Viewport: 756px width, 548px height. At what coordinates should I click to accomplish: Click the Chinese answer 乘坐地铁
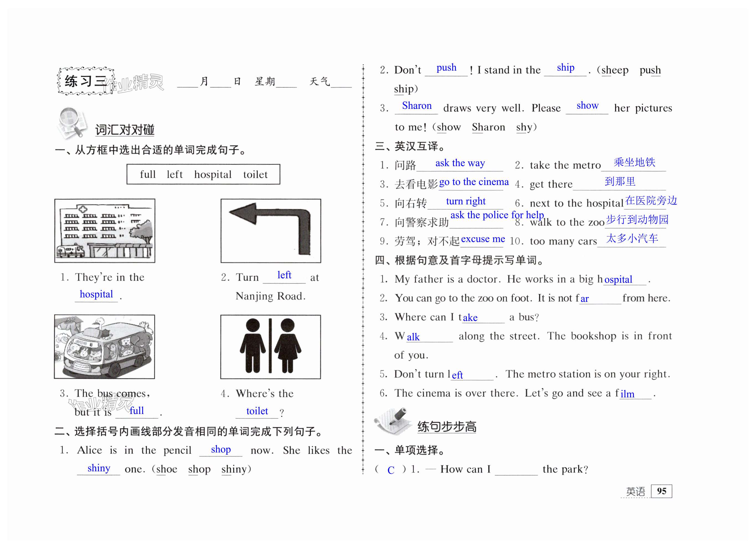634,162
